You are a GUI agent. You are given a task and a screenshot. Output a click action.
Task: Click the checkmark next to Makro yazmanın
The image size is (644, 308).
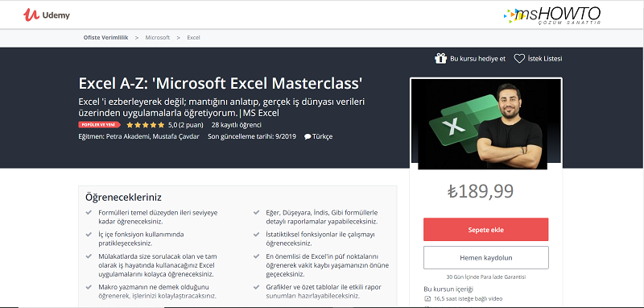coord(89,287)
